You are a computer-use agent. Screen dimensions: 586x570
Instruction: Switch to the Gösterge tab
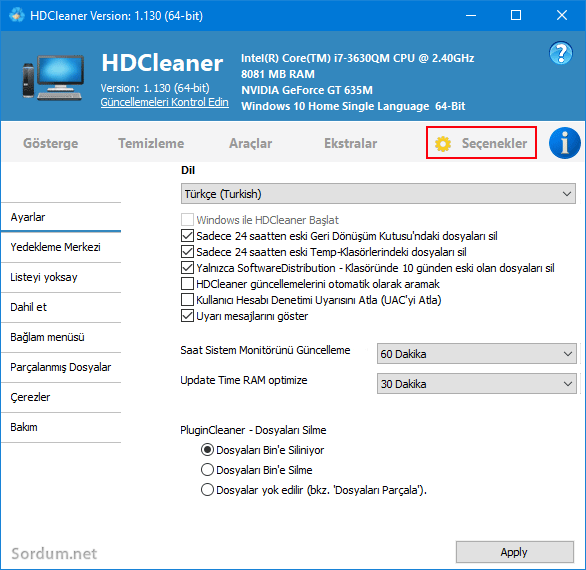point(51,144)
